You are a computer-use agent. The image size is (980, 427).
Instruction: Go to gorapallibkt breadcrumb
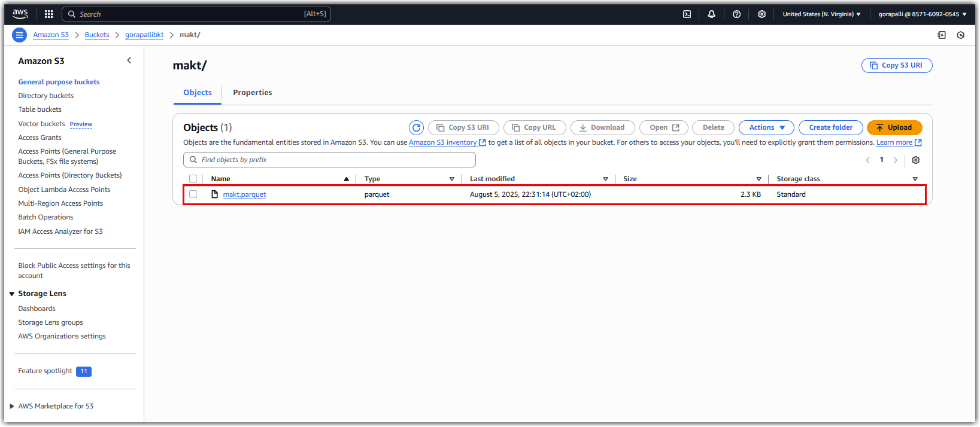[144, 35]
